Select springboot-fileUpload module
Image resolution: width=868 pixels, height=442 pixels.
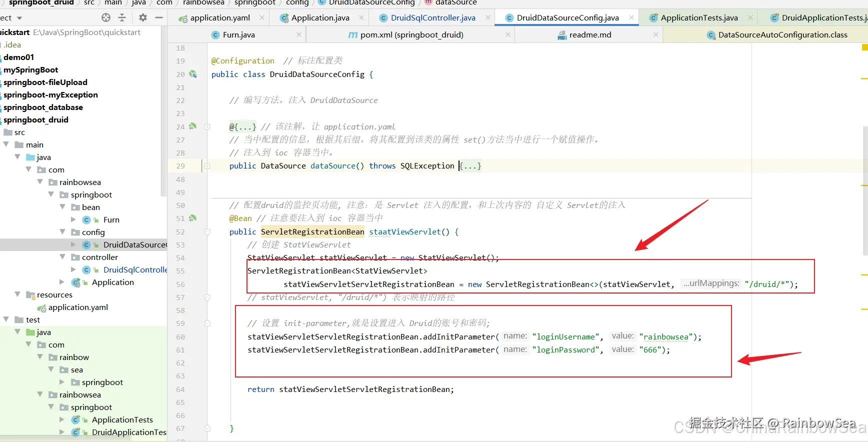[45, 82]
